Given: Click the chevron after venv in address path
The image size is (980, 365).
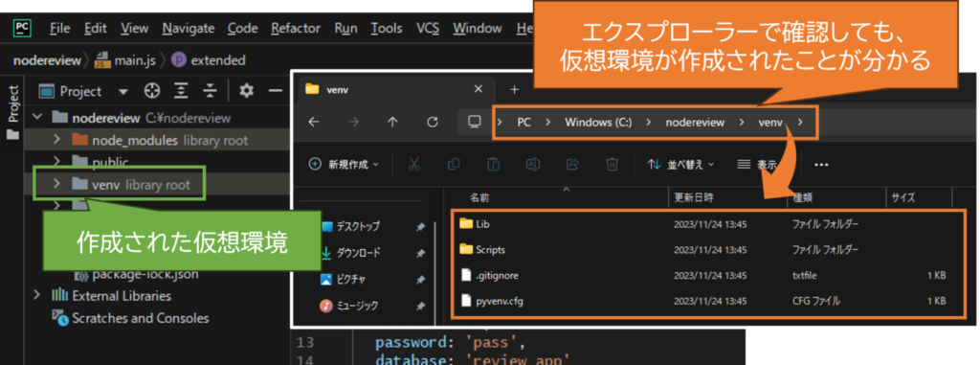Looking at the screenshot, I should pos(801,122).
